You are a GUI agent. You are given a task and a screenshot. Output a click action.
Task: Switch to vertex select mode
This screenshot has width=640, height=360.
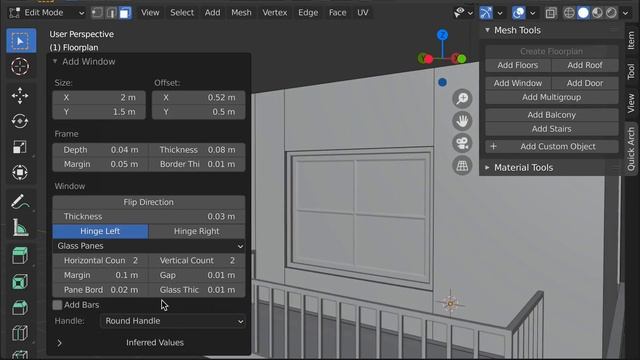click(97, 13)
